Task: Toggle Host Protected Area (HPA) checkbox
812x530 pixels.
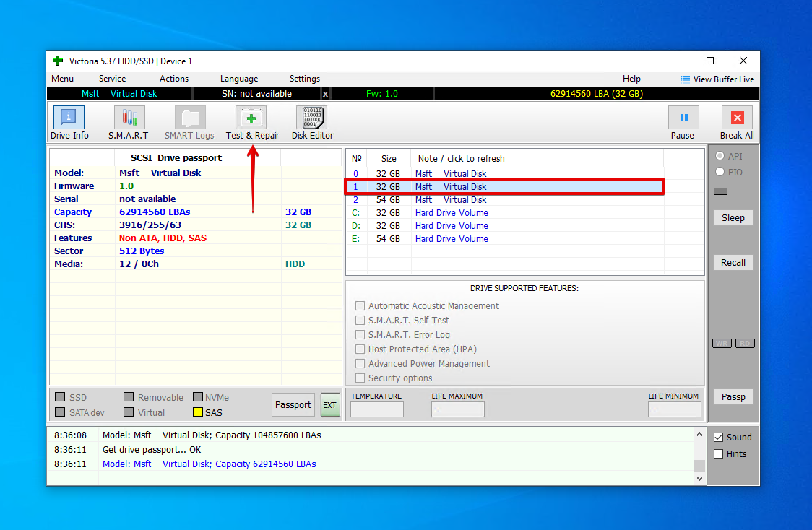Action: pyautogui.click(x=360, y=349)
